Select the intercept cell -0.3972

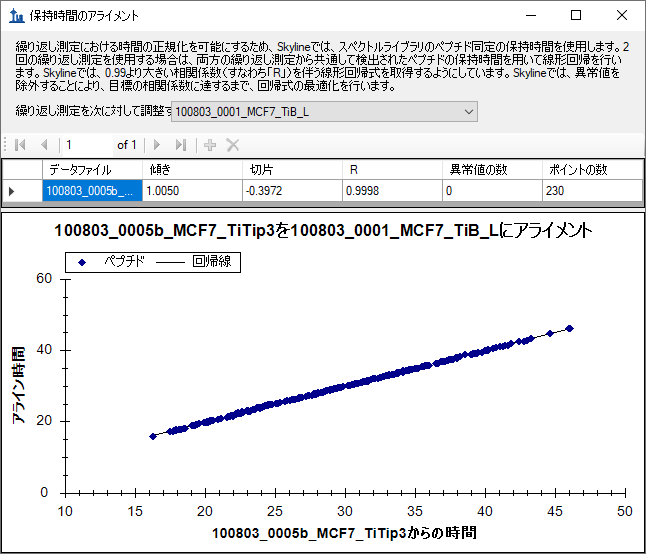tap(293, 191)
